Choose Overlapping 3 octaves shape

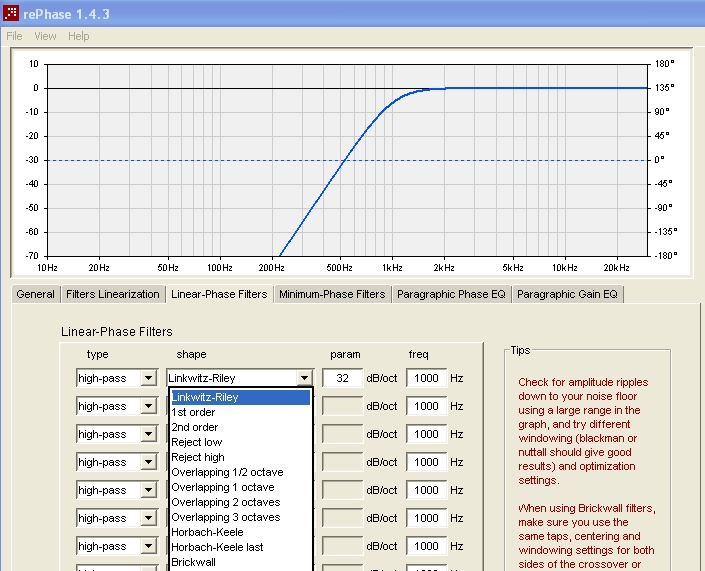(x=241, y=517)
